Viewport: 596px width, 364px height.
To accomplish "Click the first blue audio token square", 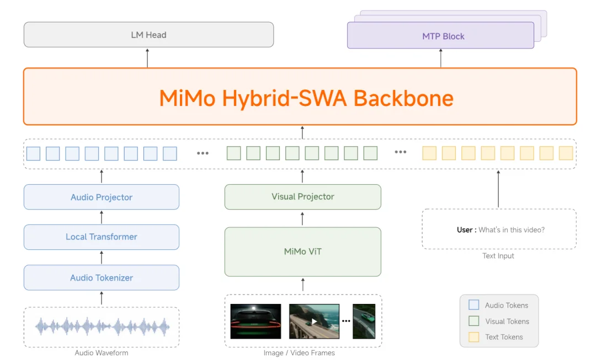I will [x=34, y=153].
